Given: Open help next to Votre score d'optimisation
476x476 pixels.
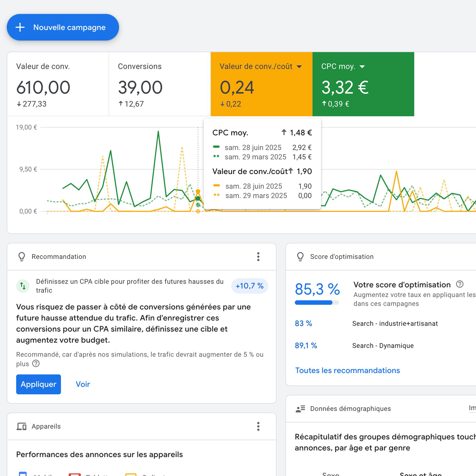Looking at the screenshot, I should pos(459,284).
